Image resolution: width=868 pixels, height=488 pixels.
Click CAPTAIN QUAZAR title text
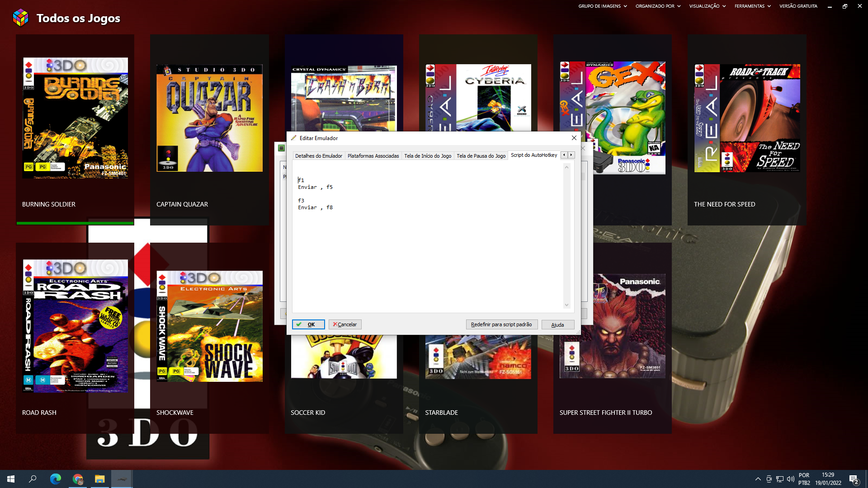(x=182, y=204)
